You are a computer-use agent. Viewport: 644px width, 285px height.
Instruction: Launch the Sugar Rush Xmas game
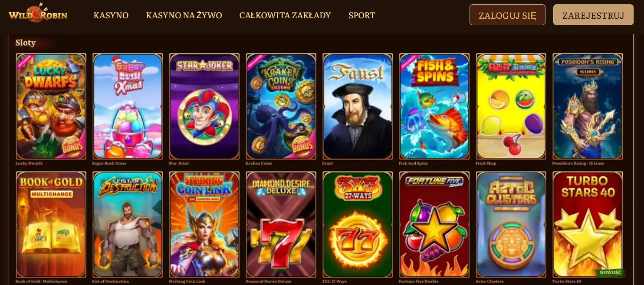coord(128,106)
